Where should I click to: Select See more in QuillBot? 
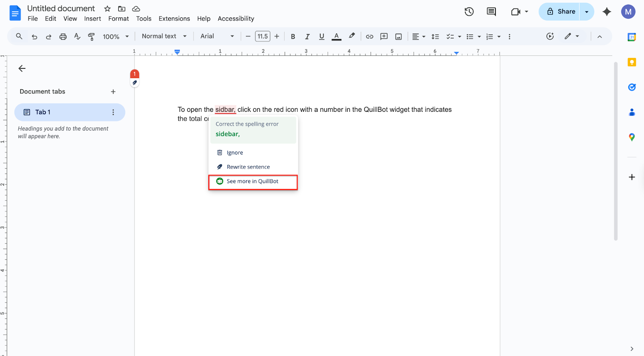click(x=252, y=181)
